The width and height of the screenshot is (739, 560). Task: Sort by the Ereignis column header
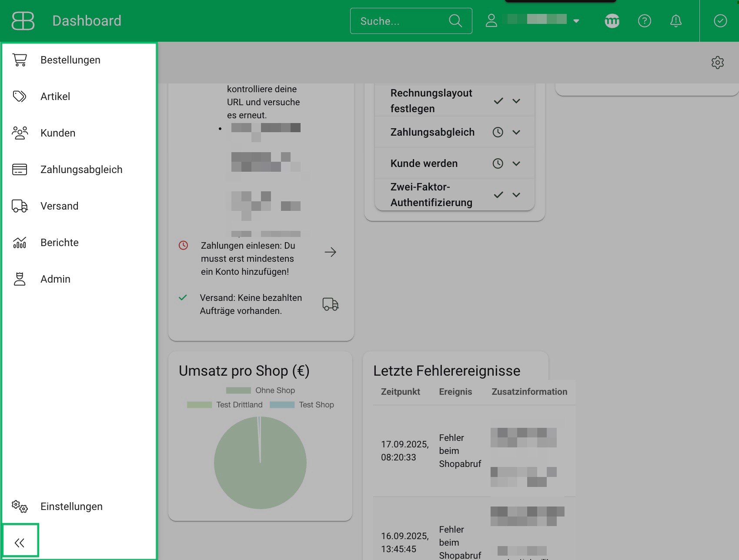455,392
